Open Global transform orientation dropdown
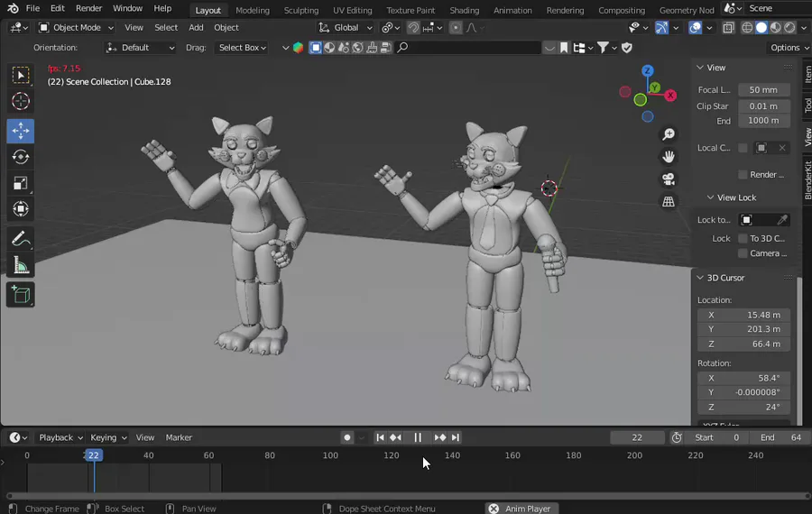This screenshot has width=812, height=514. click(x=346, y=28)
